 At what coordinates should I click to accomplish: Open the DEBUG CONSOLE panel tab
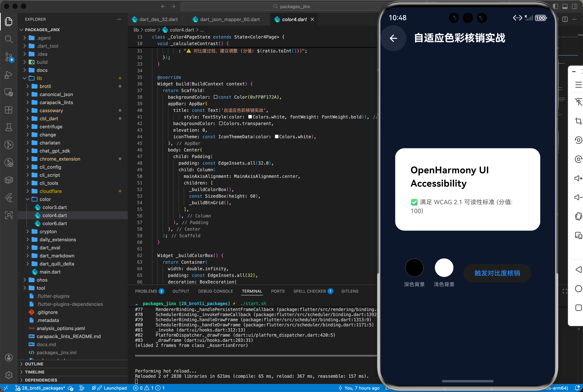tap(216, 291)
